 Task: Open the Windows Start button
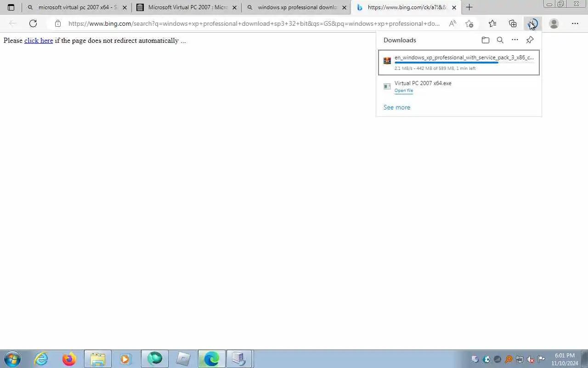pos(12,359)
